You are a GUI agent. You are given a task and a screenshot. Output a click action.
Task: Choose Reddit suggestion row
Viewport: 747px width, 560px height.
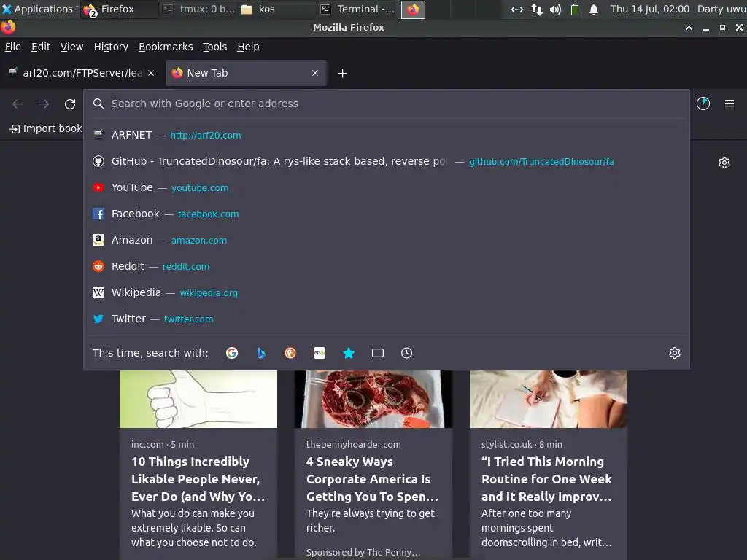point(387,266)
